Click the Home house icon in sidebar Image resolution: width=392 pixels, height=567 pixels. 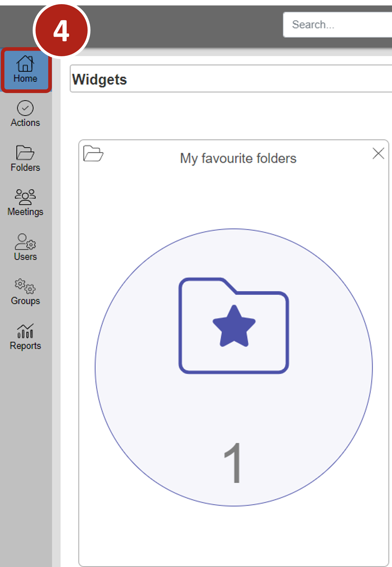tap(25, 64)
